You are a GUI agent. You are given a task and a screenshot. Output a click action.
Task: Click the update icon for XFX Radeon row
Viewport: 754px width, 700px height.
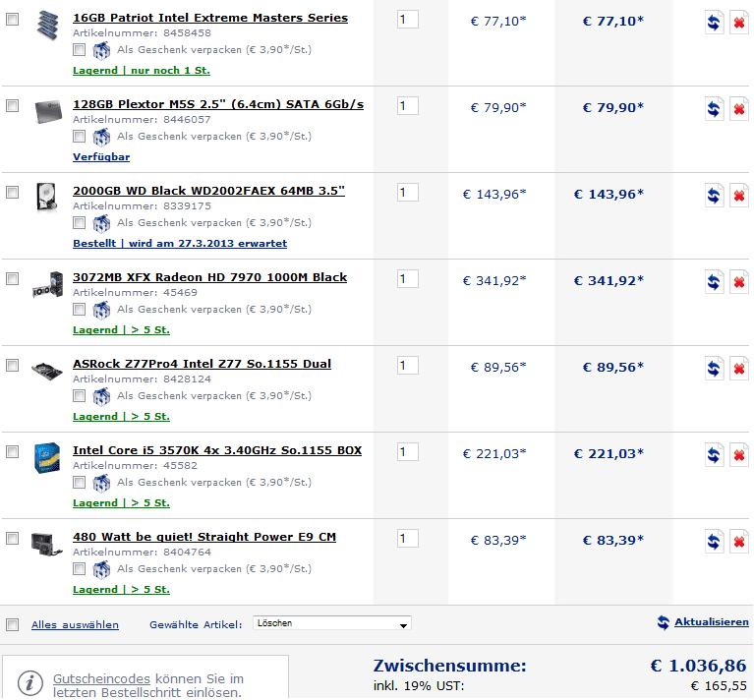pyautogui.click(x=715, y=283)
